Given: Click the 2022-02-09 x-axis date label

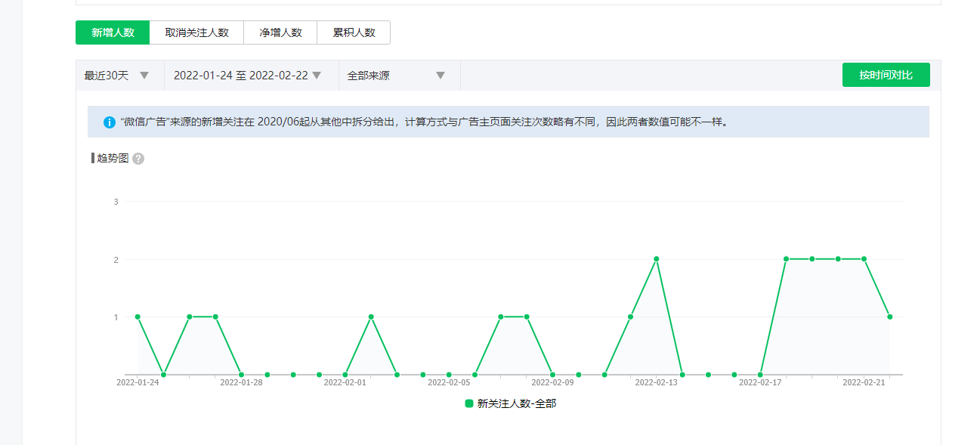Looking at the screenshot, I should pos(552,382).
